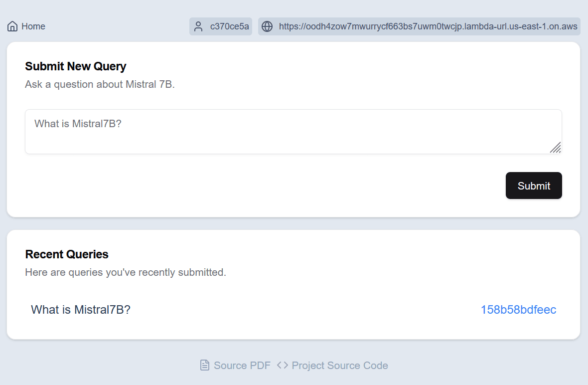This screenshot has width=588, height=385.
Task: Select the recent query "What is Mistral7B?"
Action: [81, 310]
